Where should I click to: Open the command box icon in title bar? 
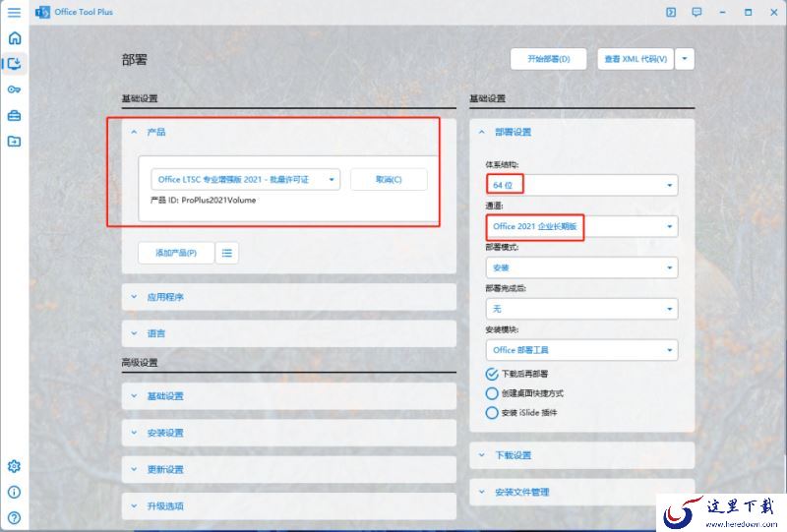point(671,12)
